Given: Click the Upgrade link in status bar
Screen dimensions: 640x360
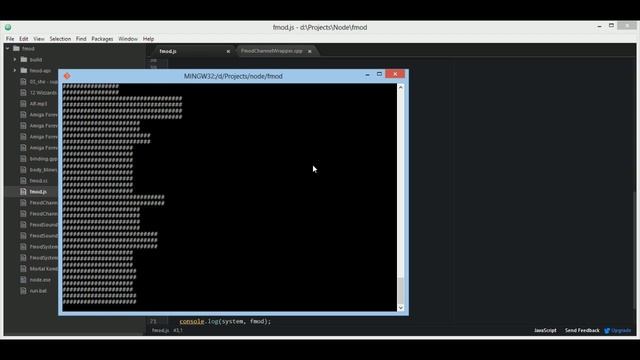Looking at the screenshot, I should 621,331.
